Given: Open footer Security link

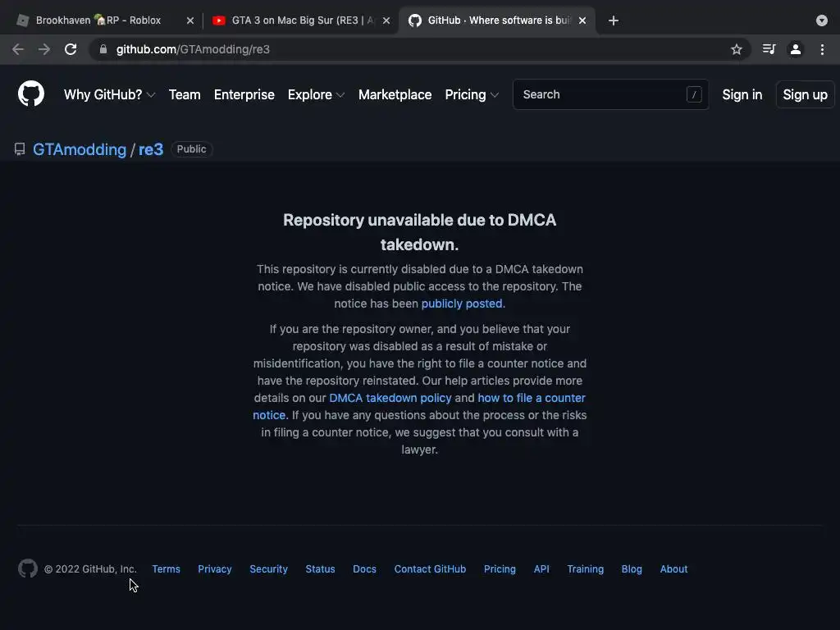Looking at the screenshot, I should click(x=268, y=569).
